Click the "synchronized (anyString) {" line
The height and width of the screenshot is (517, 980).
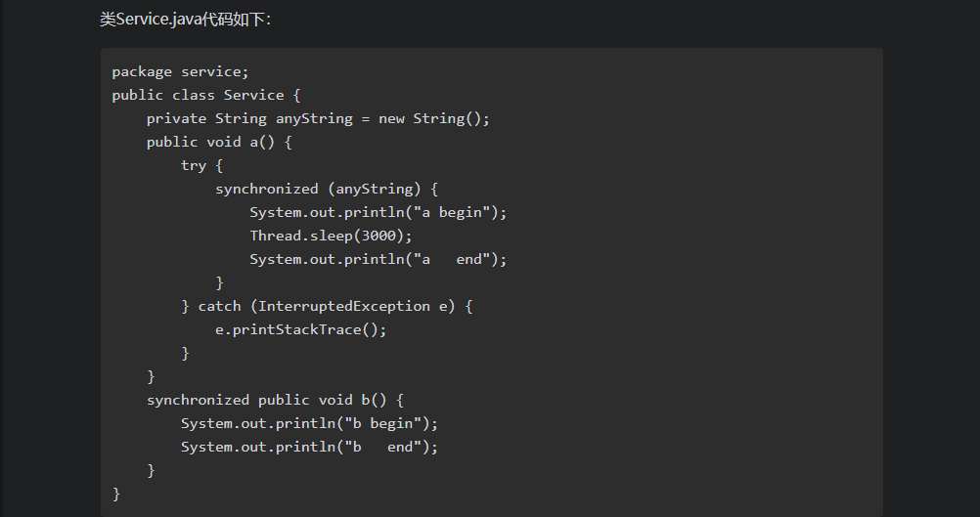click(327, 190)
